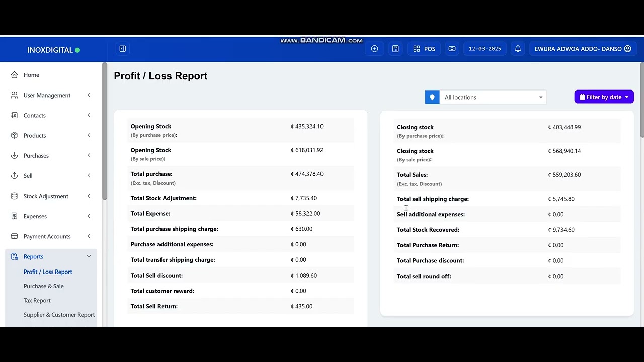This screenshot has width=644, height=362.
Task: Expand Stock Adjustment chevron
Action: (89, 196)
